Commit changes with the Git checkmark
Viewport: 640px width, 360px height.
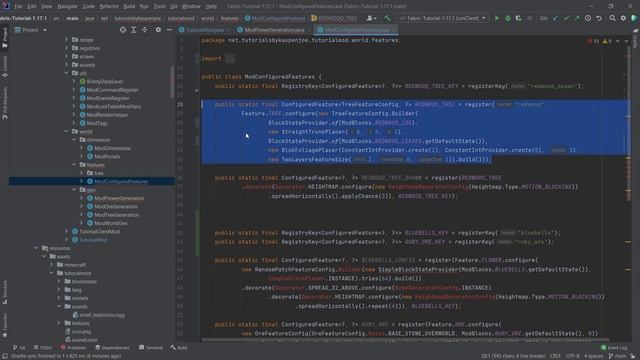[x=566, y=18]
